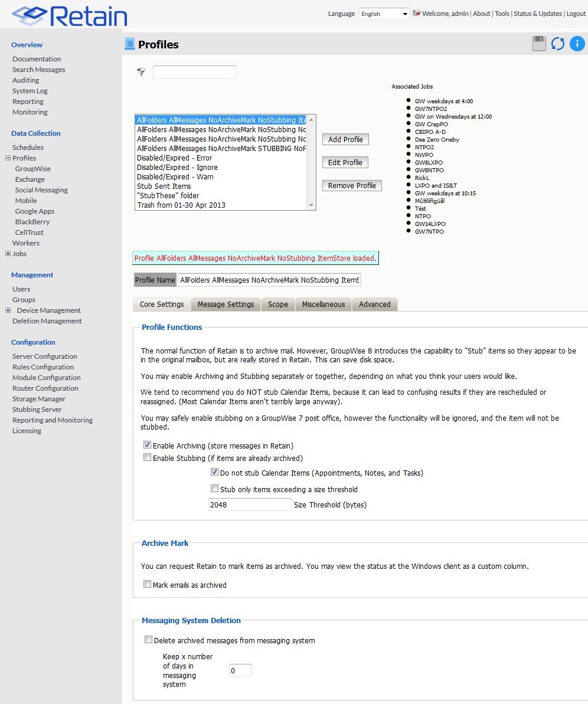Open the Status & Updates link
This screenshot has width=588, height=704.
(538, 14)
